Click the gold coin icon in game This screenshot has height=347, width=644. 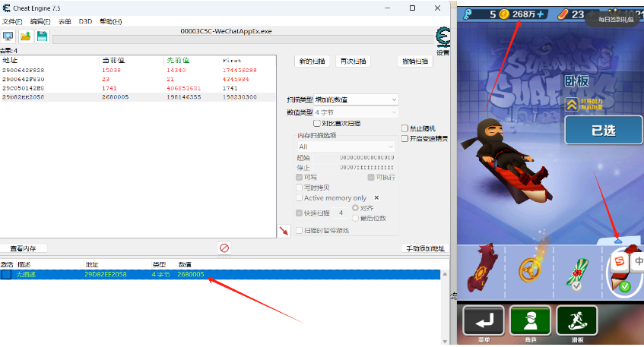(504, 14)
